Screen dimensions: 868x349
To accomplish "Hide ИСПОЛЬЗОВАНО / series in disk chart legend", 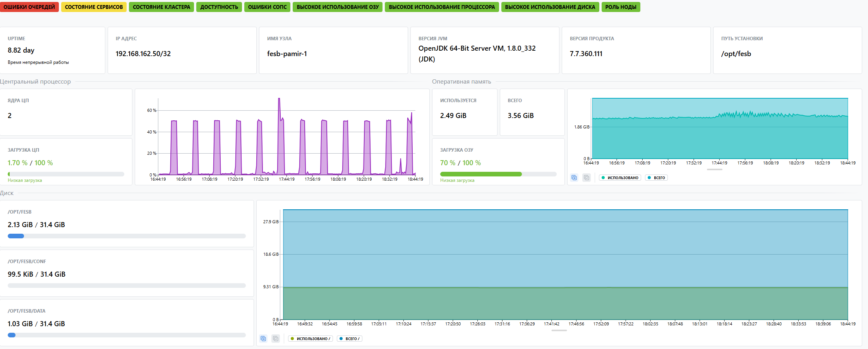I will coord(310,339).
